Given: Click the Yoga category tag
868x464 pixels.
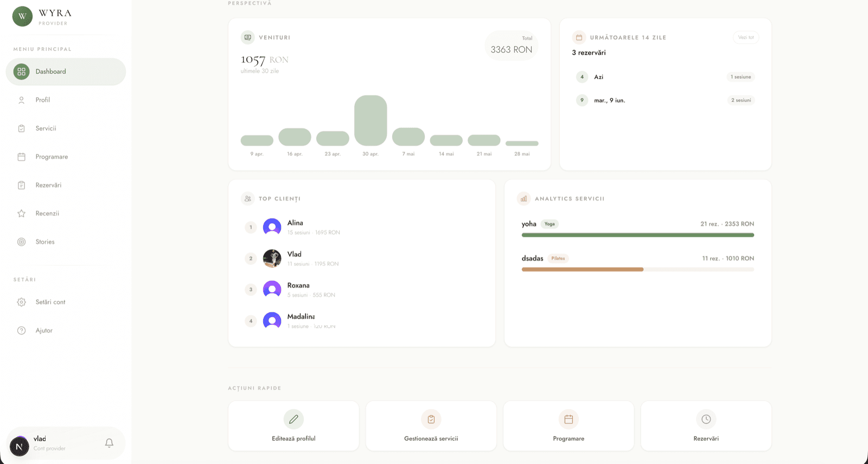Looking at the screenshot, I should pyautogui.click(x=550, y=224).
